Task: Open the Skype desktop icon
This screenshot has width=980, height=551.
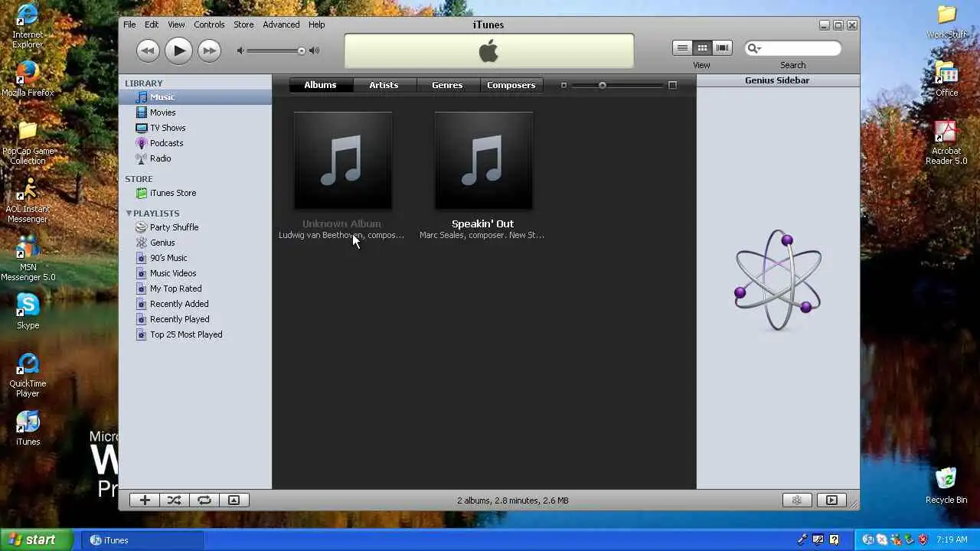Action: point(28,311)
